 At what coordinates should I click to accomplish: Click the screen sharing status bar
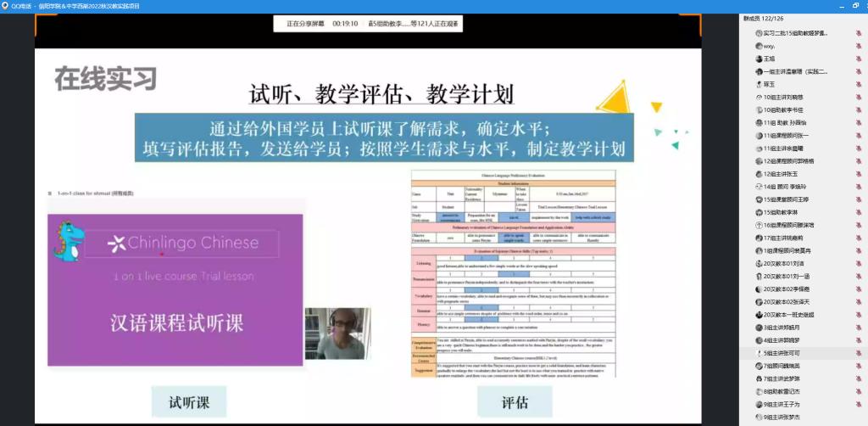point(360,24)
